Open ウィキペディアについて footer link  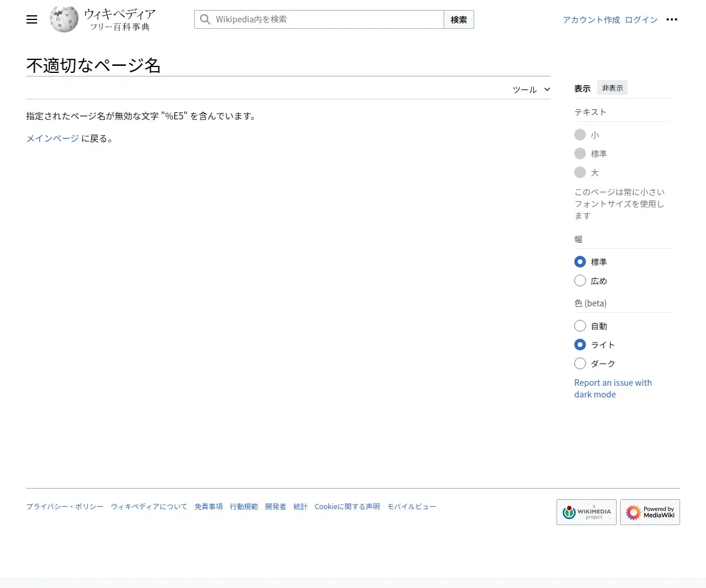(x=149, y=506)
